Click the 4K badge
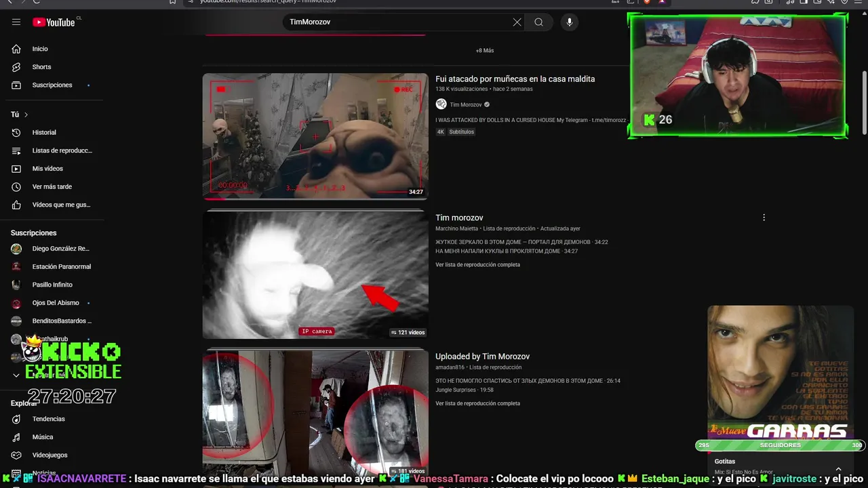The image size is (868, 488). (x=440, y=132)
